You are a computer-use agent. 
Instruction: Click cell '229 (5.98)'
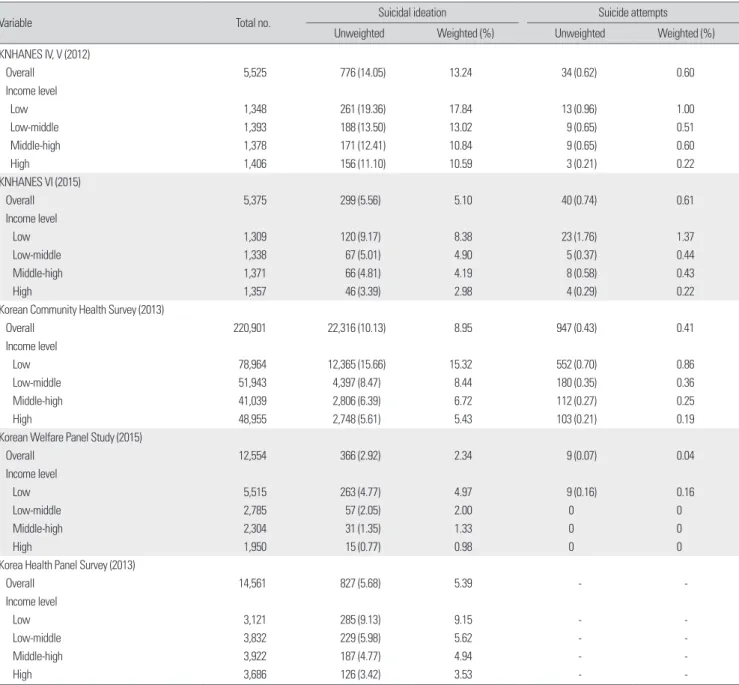(360, 638)
